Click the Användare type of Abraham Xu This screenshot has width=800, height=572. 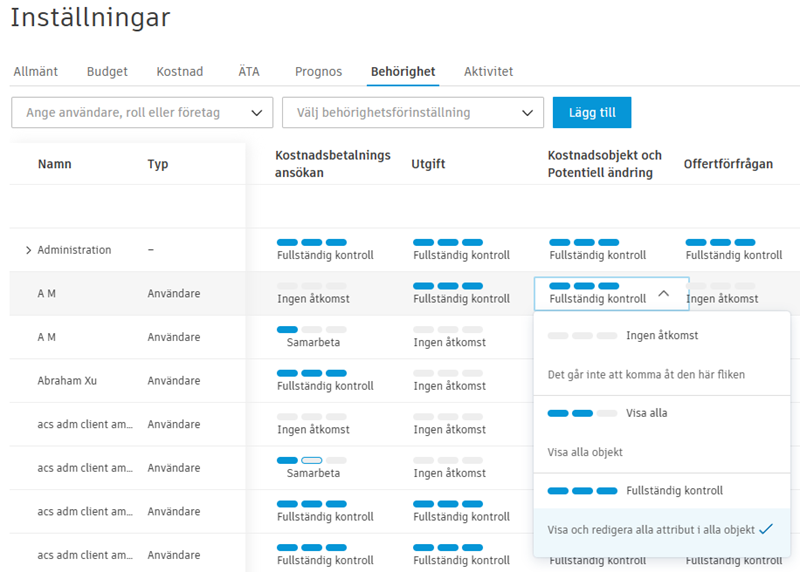(x=173, y=381)
